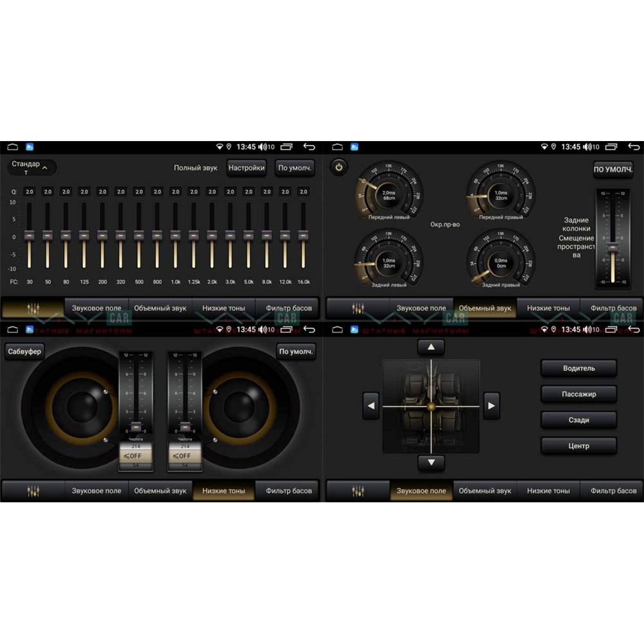Tap the home icon in the subwoofer screen status bar
The width and height of the screenshot is (644, 644).
tap(13, 329)
